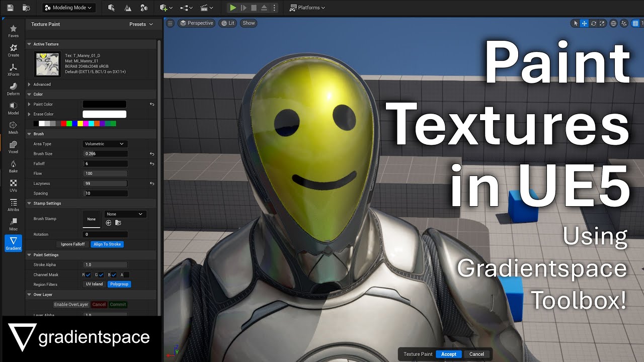The width and height of the screenshot is (644, 362).
Task: Open the Presets dropdown
Action: (141, 24)
